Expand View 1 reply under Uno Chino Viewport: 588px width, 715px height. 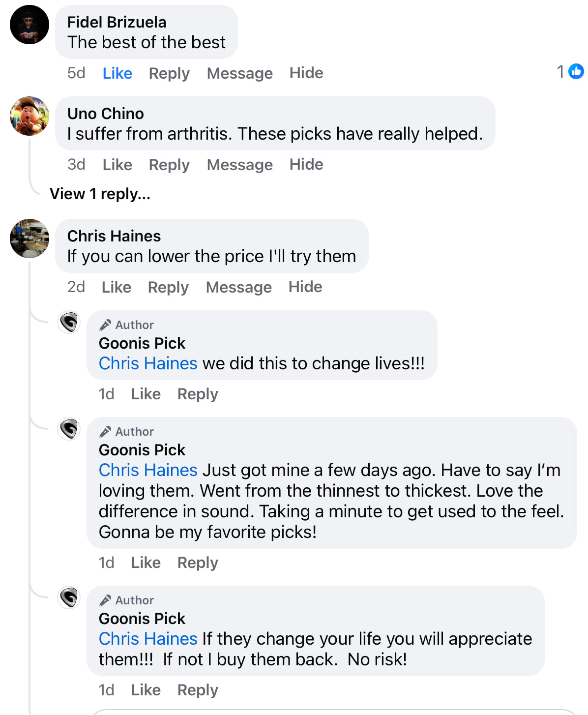click(x=100, y=194)
